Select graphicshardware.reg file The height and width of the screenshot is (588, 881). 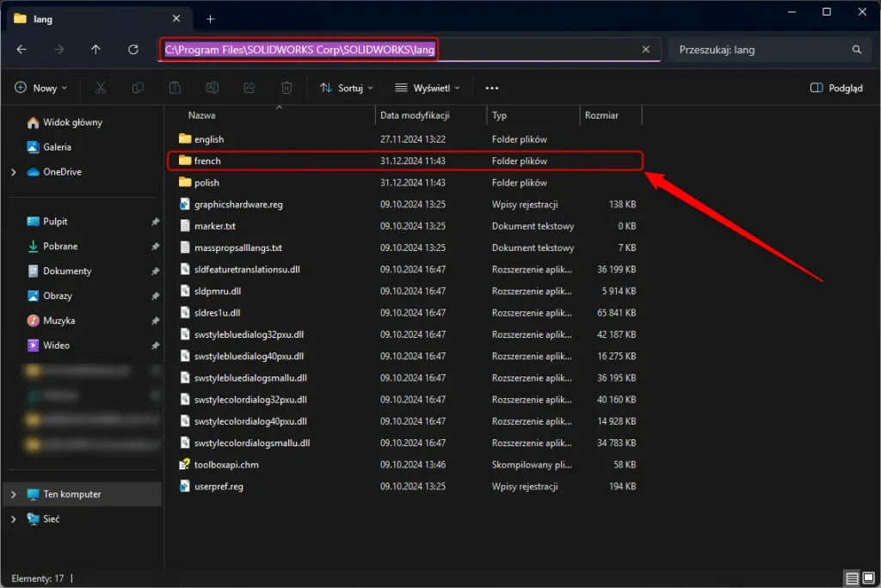click(404, 205)
